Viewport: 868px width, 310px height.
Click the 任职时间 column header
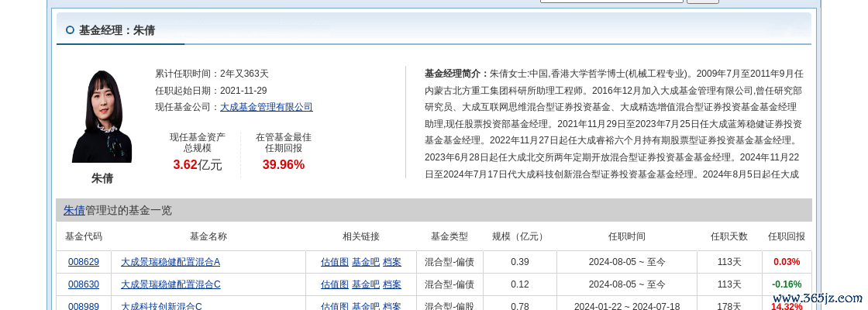tap(627, 236)
